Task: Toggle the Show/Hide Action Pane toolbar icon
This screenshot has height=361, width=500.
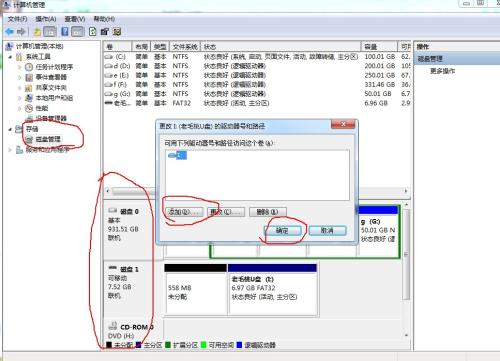Action: (x=77, y=32)
